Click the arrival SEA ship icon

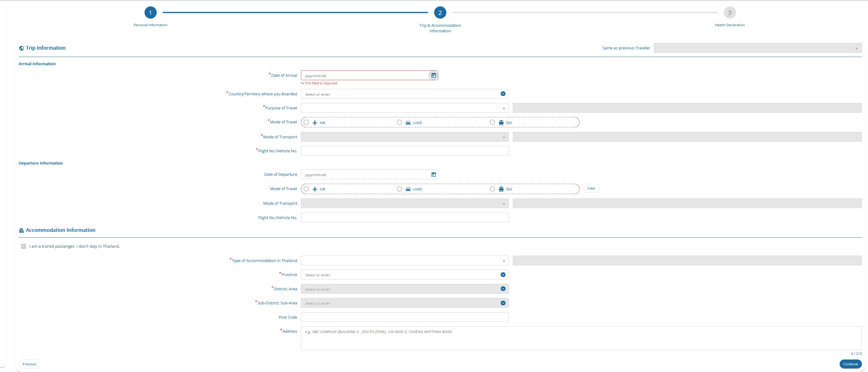click(x=501, y=122)
